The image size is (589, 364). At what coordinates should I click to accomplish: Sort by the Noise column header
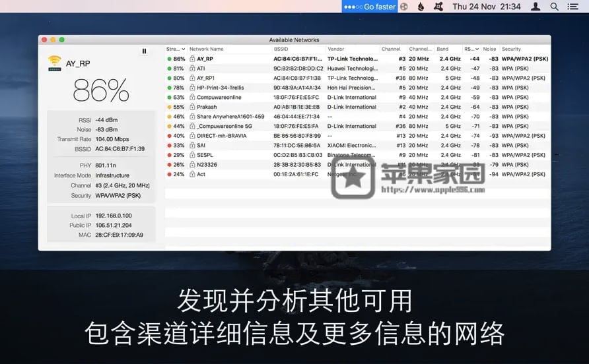tap(489, 49)
